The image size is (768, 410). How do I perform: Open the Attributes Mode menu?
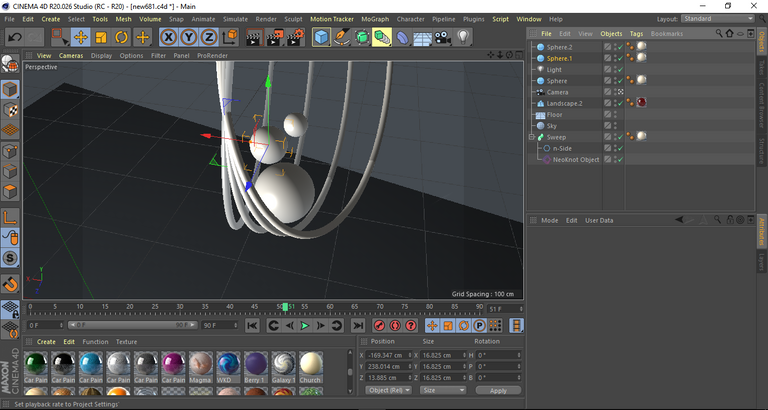pos(550,220)
